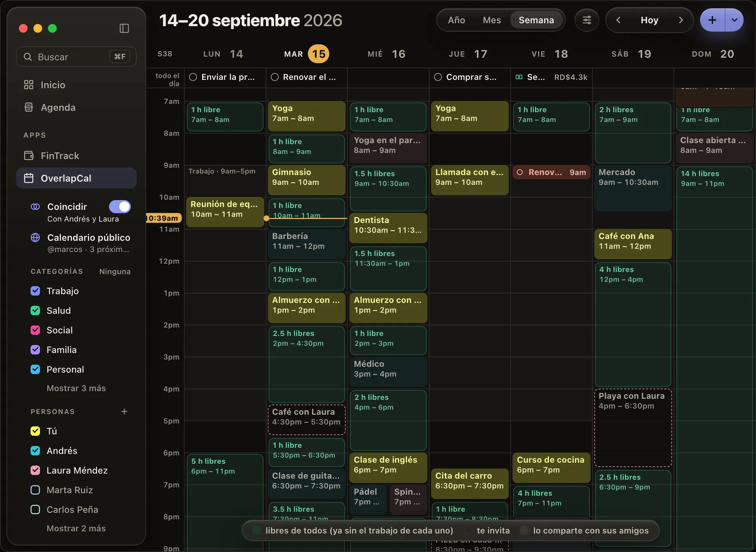The image size is (756, 552).
Task: Check Marta Ruiz person checkbox
Action: [35, 490]
